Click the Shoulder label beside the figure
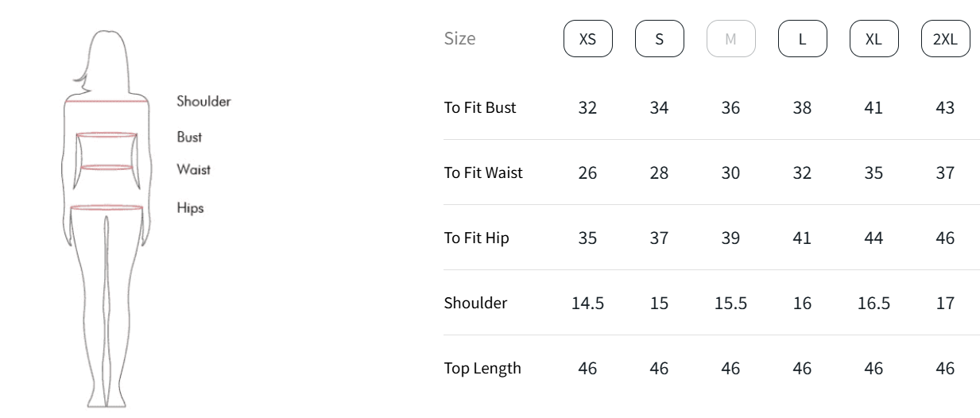The height and width of the screenshot is (418, 980). [x=203, y=101]
